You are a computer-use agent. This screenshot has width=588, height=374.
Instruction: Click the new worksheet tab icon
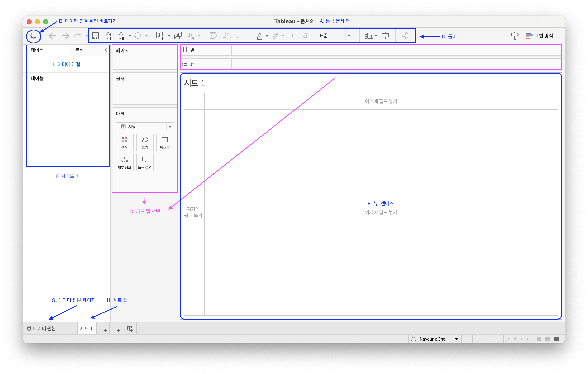click(x=103, y=328)
